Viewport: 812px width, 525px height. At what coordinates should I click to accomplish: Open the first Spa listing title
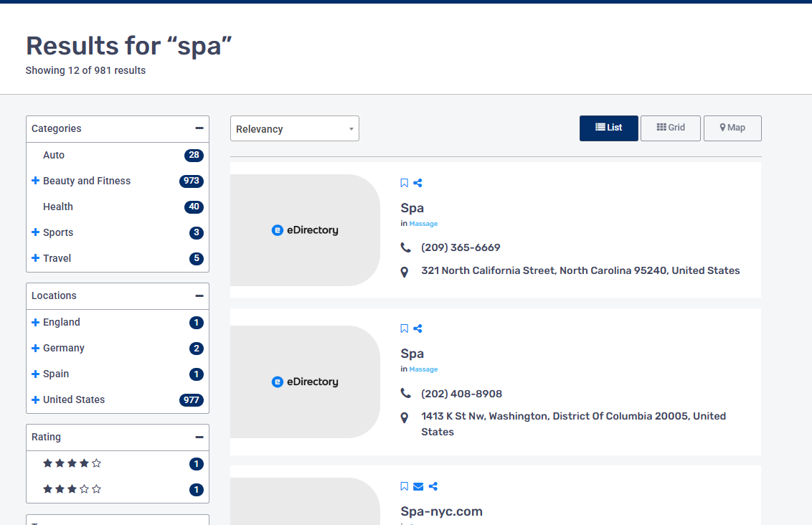click(x=412, y=208)
